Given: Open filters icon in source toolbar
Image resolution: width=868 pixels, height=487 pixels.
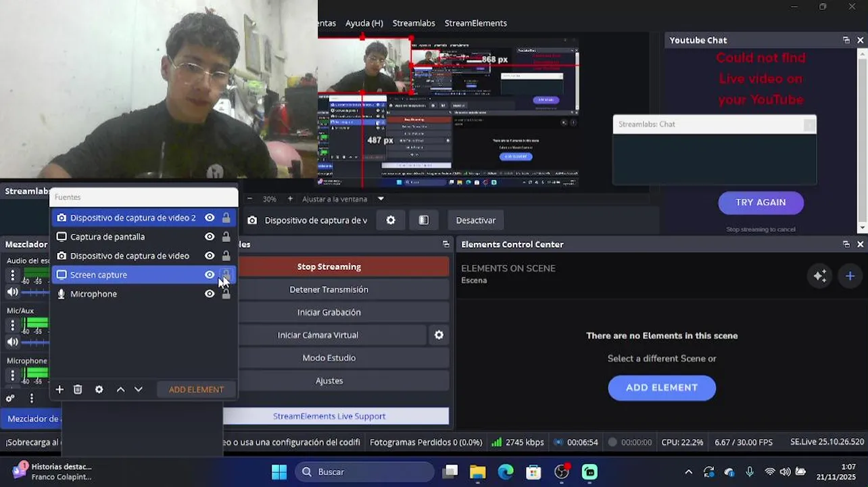Looking at the screenshot, I should [424, 221].
